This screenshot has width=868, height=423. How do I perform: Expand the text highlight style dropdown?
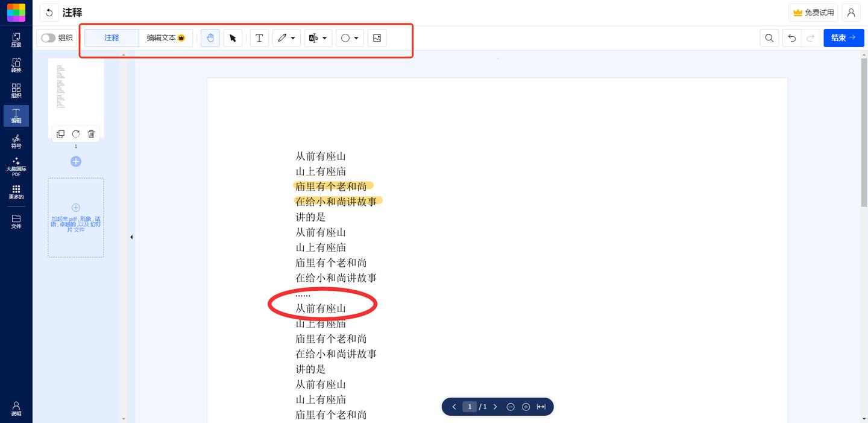(325, 38)
